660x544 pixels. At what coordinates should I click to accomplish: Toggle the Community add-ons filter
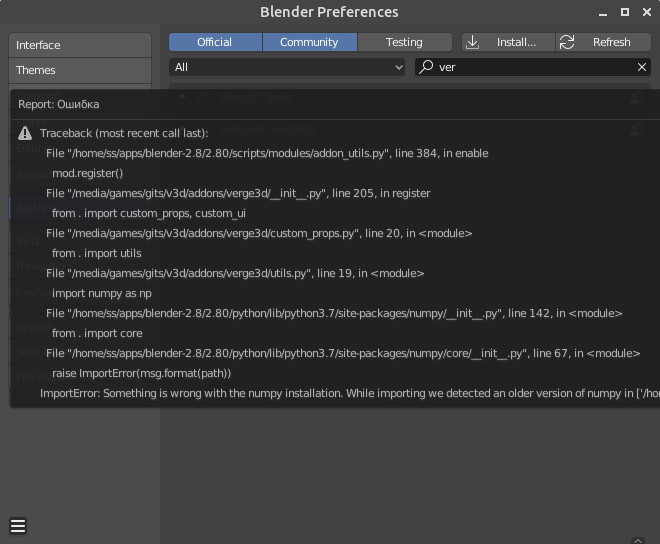(309, 42)
